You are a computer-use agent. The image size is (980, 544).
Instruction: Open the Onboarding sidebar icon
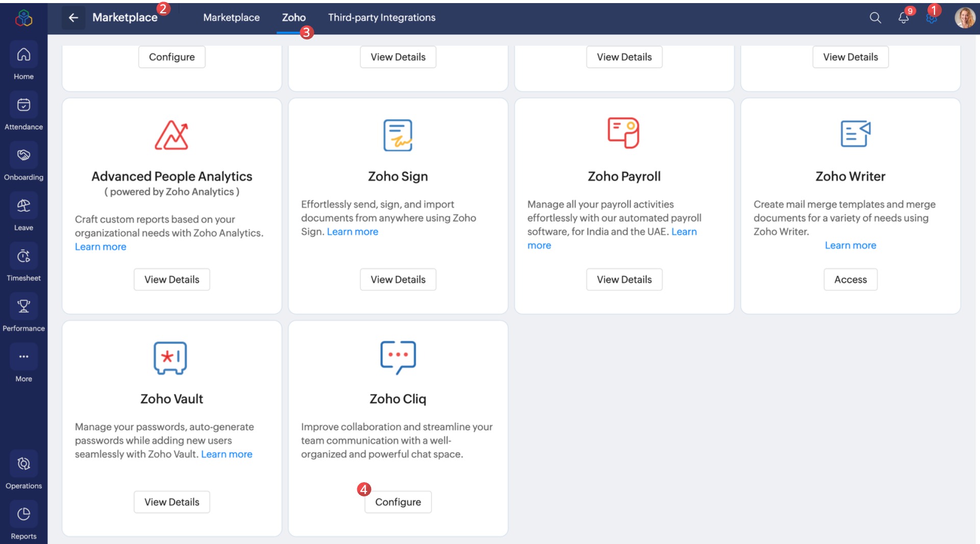point(23,155)
